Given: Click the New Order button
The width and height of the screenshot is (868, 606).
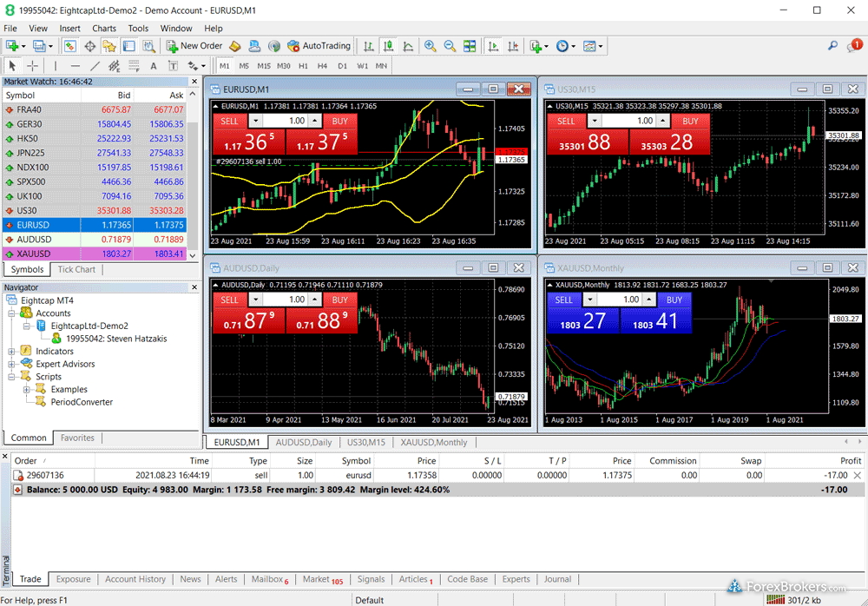Looking at the screenshot, I should pyautogui.click(x=194, y=46).
